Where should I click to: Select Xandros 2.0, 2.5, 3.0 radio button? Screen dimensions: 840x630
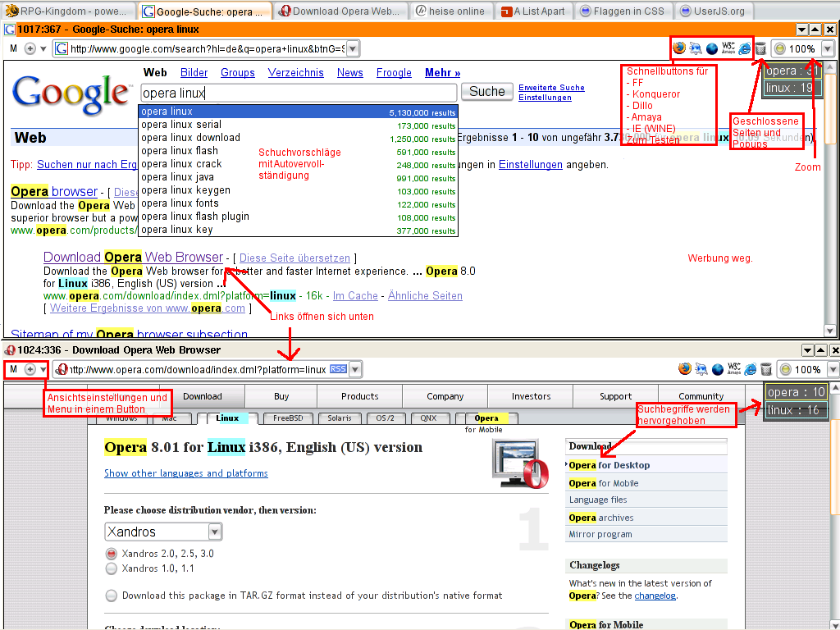pos(111,554)
